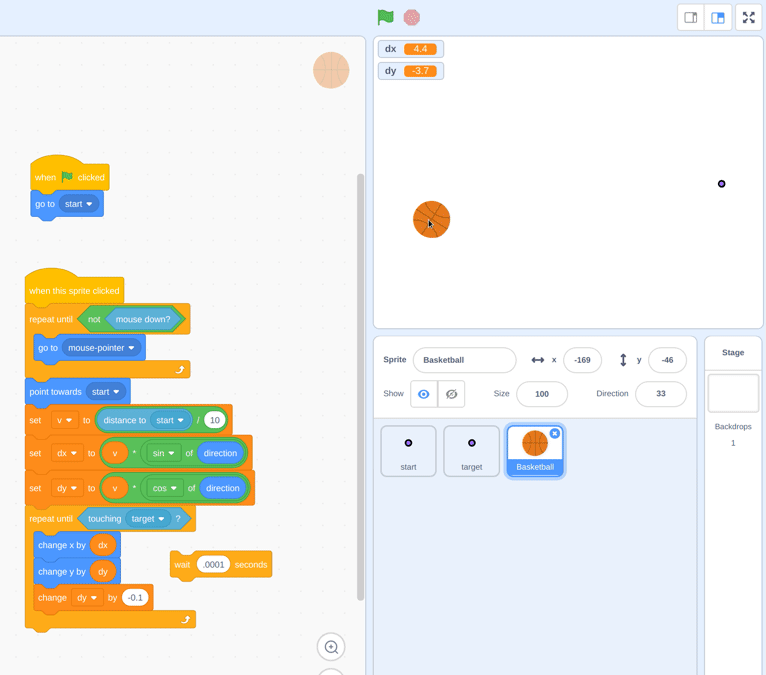Open the 'touching target' dropdown
This screenshot has width=766, height=675.
(148, 519)
